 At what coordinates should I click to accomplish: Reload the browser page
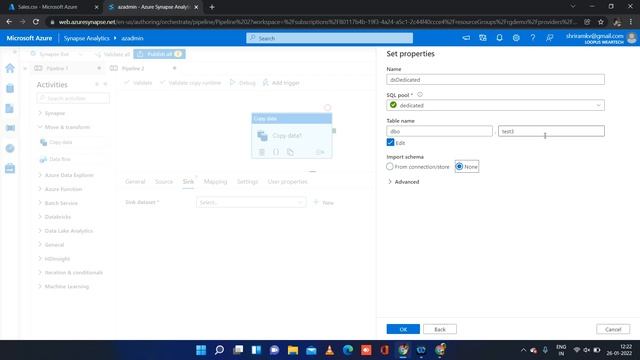36,22
